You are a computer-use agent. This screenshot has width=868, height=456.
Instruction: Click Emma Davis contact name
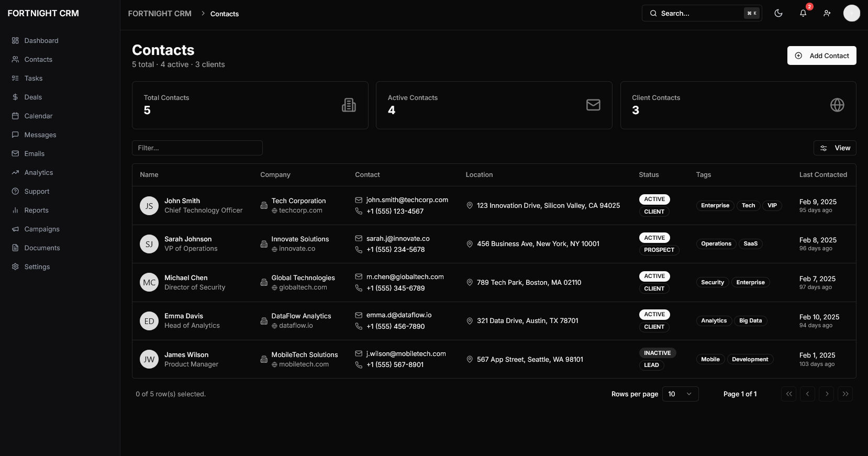tap(184, 316)
